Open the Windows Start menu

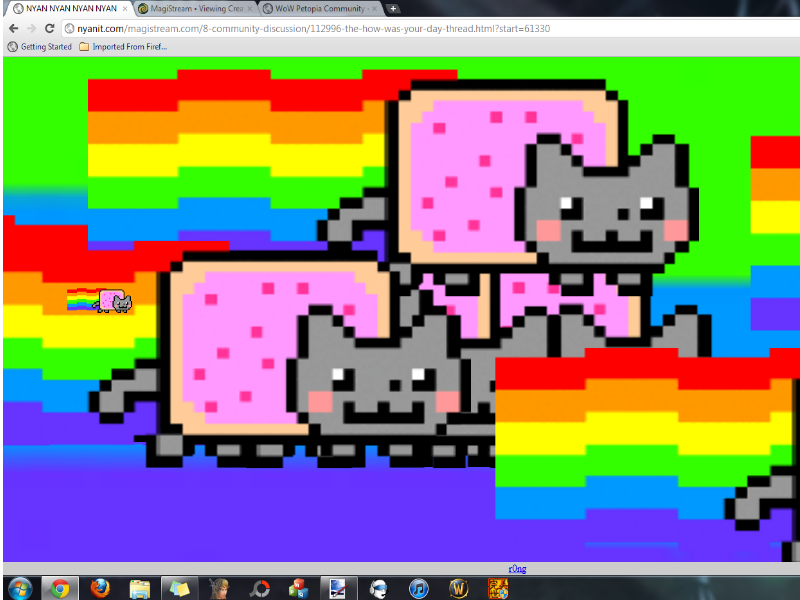coord(19,589)
